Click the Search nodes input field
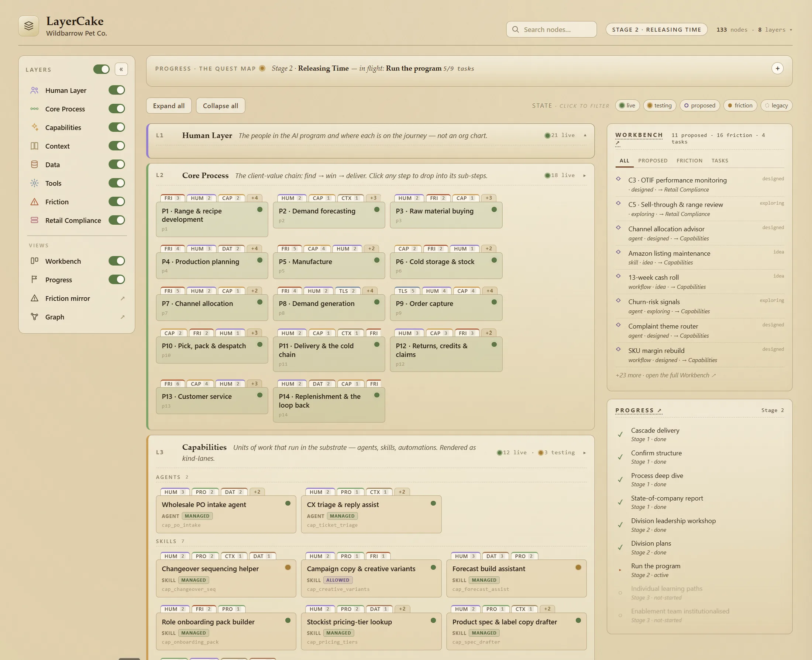The height and width of the screenshot is (660, 812). (x=551, y=29)
